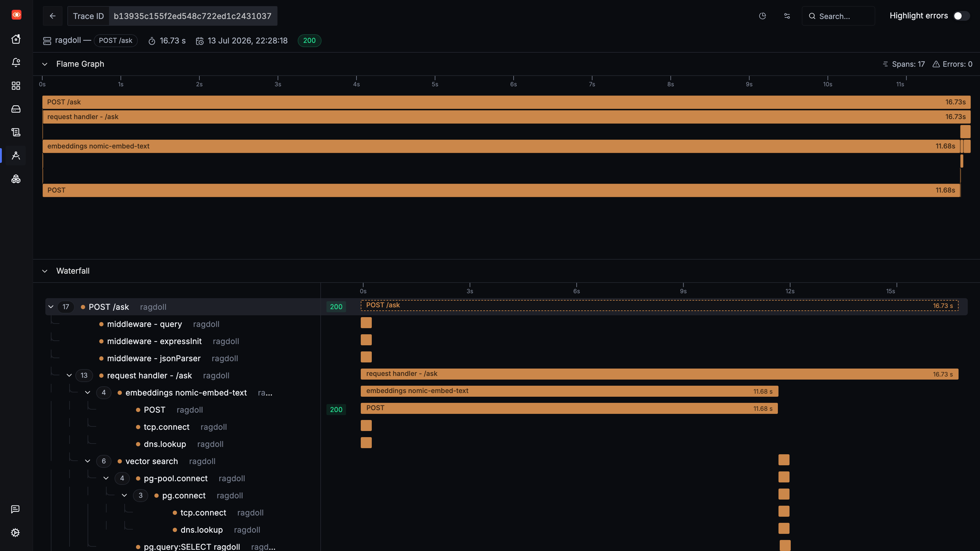Collapse the embeddings nomic-embed-text tree row
Viewport: 980px width, 551px height.
click(x=88, y=393)
